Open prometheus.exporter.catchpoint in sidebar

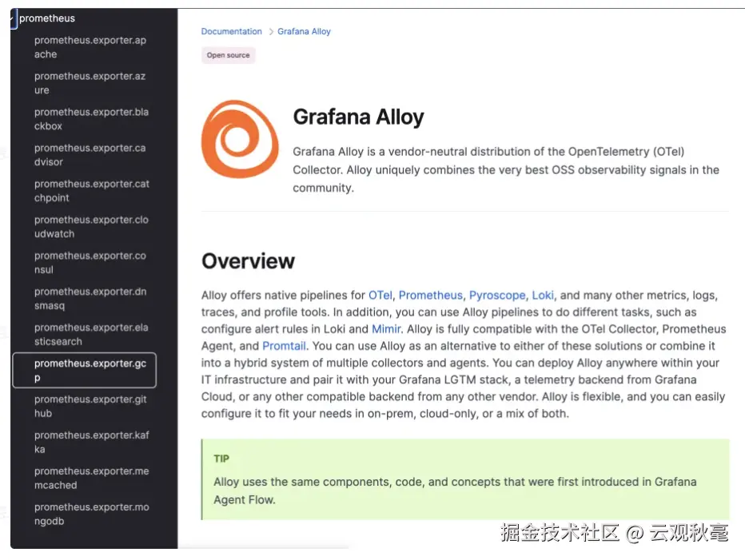[x=92, y=191]
